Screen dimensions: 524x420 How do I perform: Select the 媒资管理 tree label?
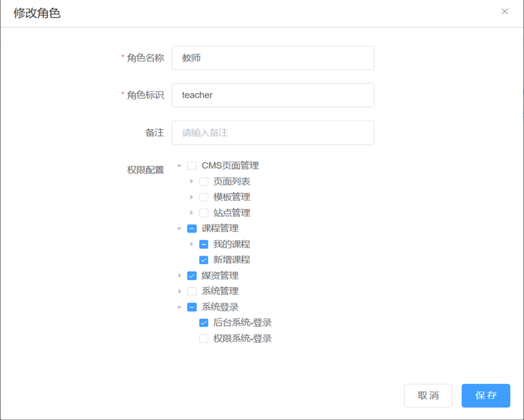click(x=220, y=276)
